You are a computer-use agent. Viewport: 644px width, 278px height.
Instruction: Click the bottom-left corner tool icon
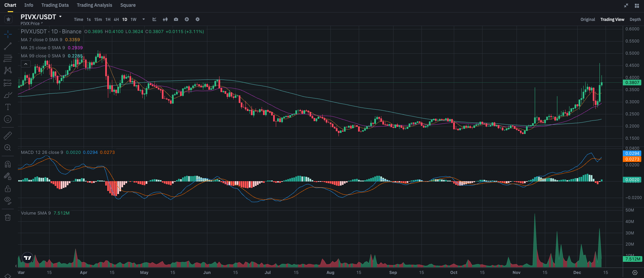(8, 276)
